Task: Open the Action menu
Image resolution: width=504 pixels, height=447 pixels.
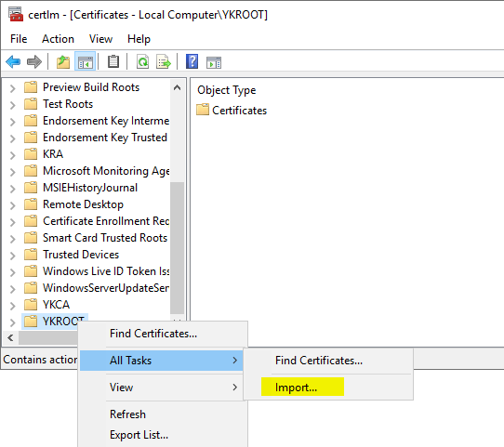Action: tap(58, 39)
